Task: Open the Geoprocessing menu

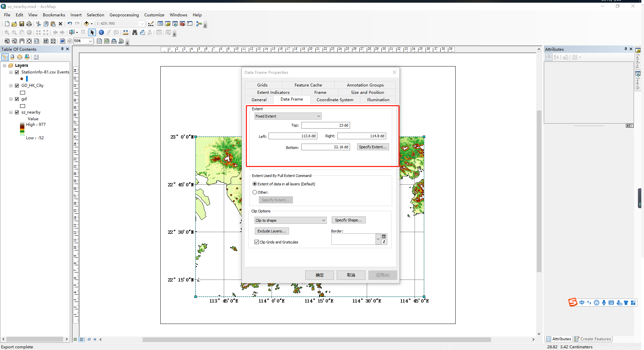Action: [x=124, y=15]
